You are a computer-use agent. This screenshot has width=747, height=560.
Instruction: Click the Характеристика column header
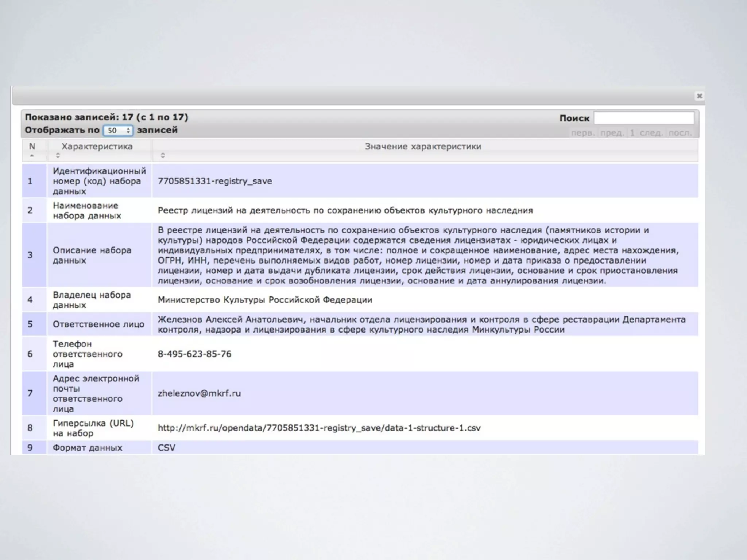coord(97,147)
